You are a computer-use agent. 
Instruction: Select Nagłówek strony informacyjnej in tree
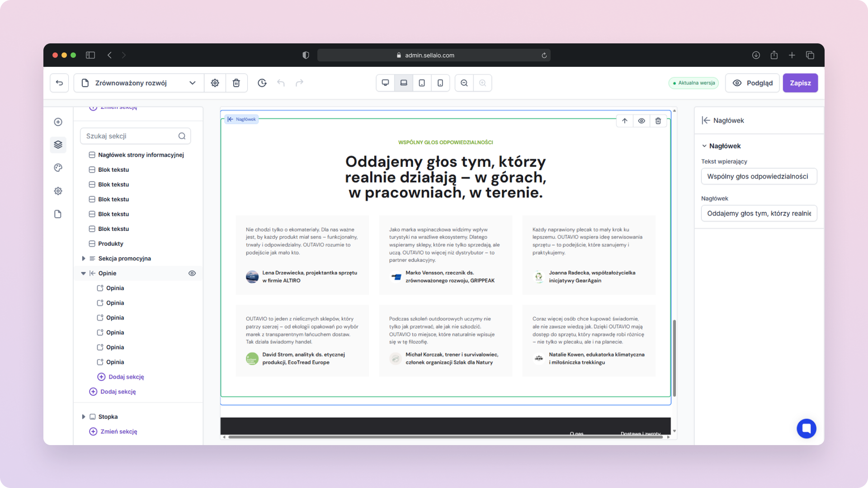[x=141, y=155]
